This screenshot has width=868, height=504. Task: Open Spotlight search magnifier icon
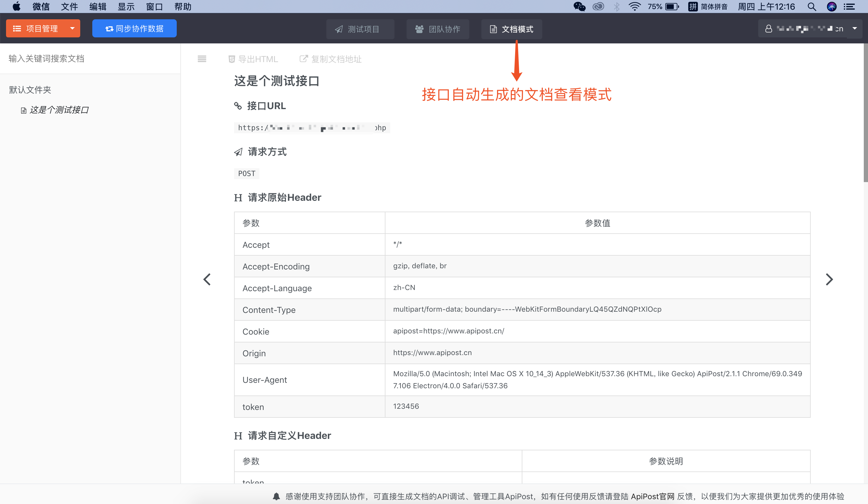(812, 7)
